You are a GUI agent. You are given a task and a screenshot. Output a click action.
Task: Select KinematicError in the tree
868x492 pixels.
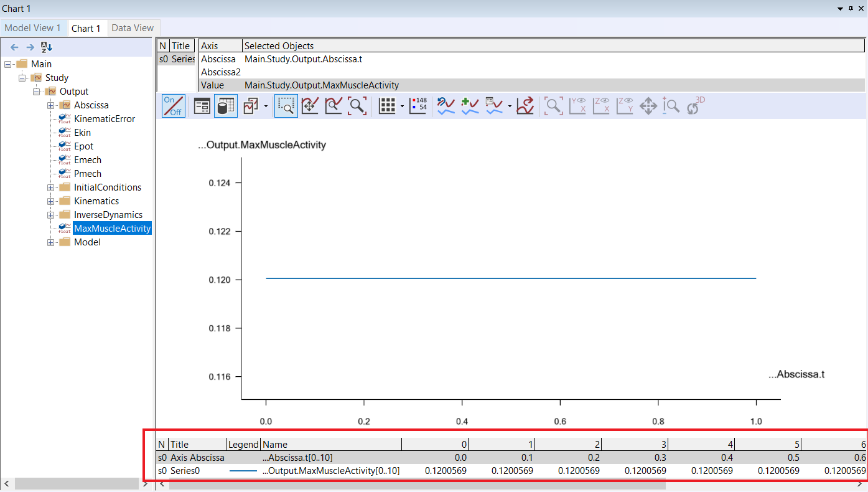coord(105,119)
